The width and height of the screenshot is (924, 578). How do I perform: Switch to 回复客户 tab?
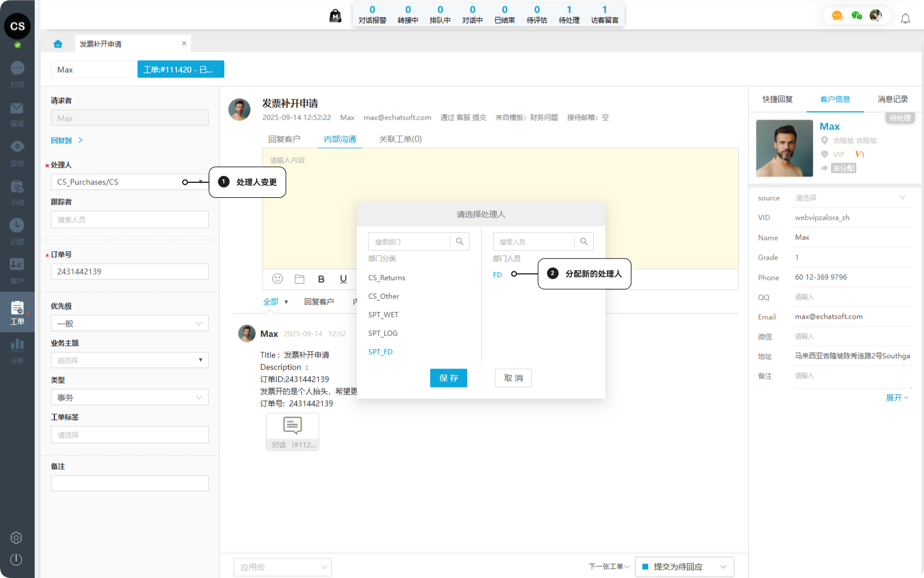pos(284,139)
